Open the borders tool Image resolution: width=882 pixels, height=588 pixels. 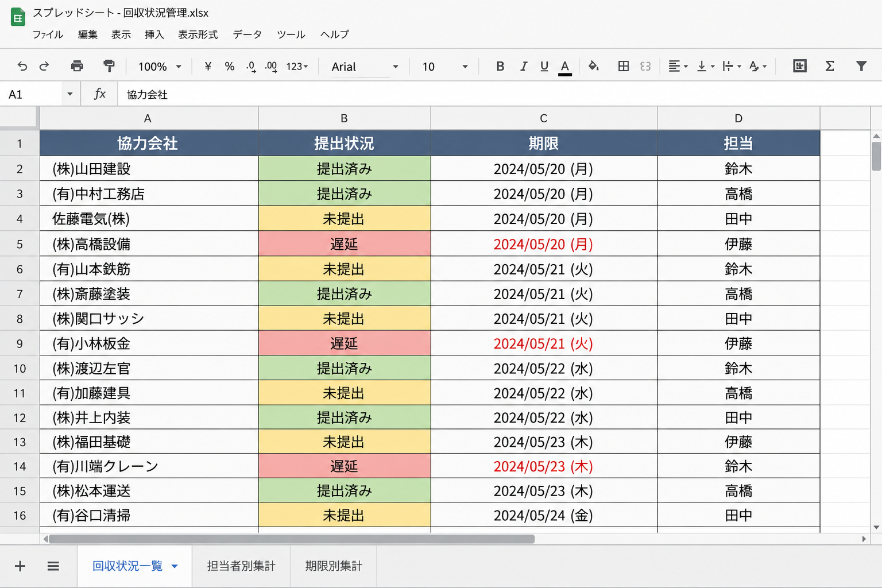[x=624, y=67]
